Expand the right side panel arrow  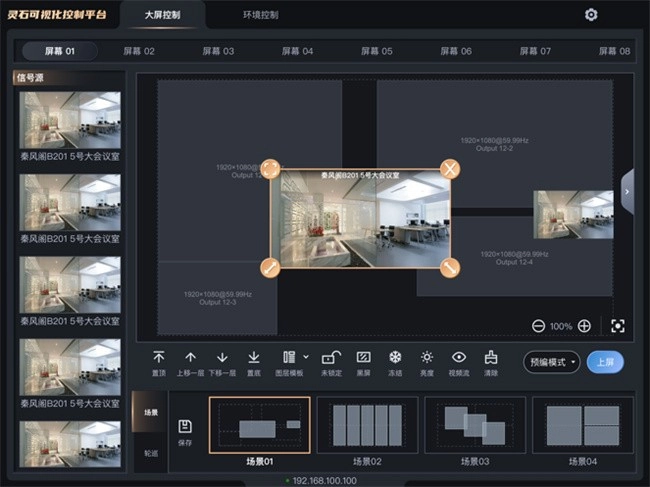(627, 189)
